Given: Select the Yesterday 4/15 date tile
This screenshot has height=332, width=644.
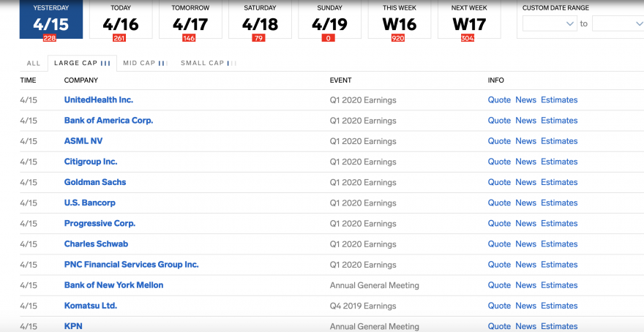Looking at the screenshot, I should tap(50, 20).
